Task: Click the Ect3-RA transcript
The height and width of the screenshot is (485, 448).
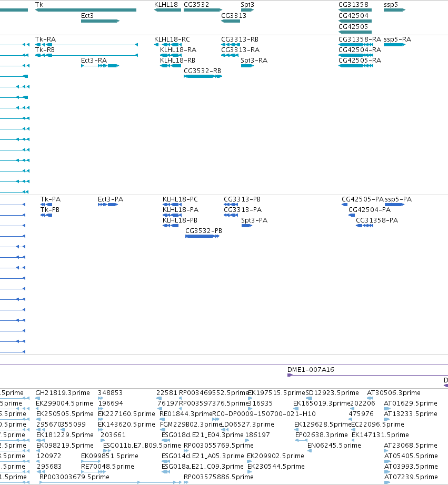Action: (x=101, y=66)
